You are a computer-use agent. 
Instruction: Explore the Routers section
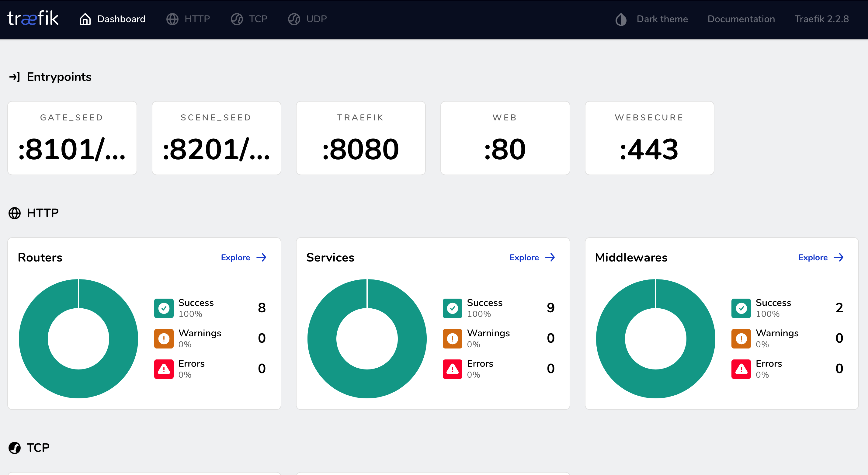point(243,257)
